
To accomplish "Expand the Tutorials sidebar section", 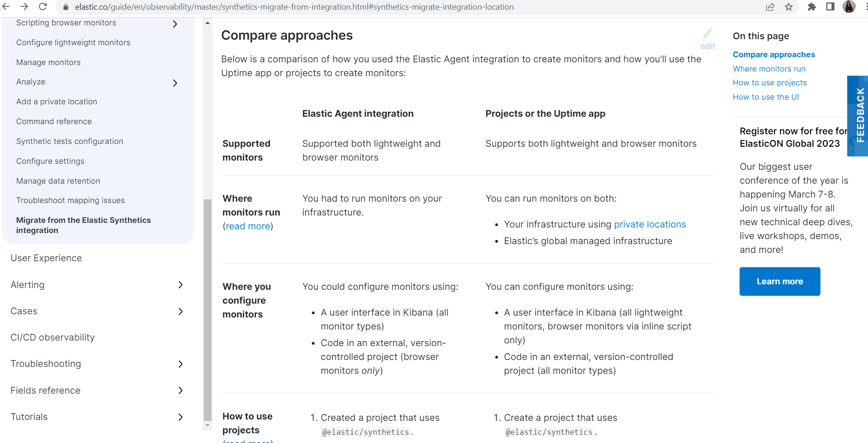I will [180, 417].
